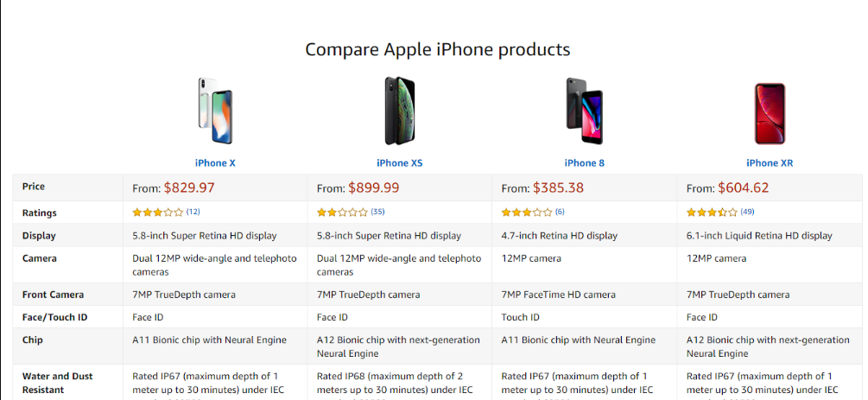This screenshot has width=868, height=400.
Task: Follow the iPhone XS title link
Action: [x=400, y=163]
